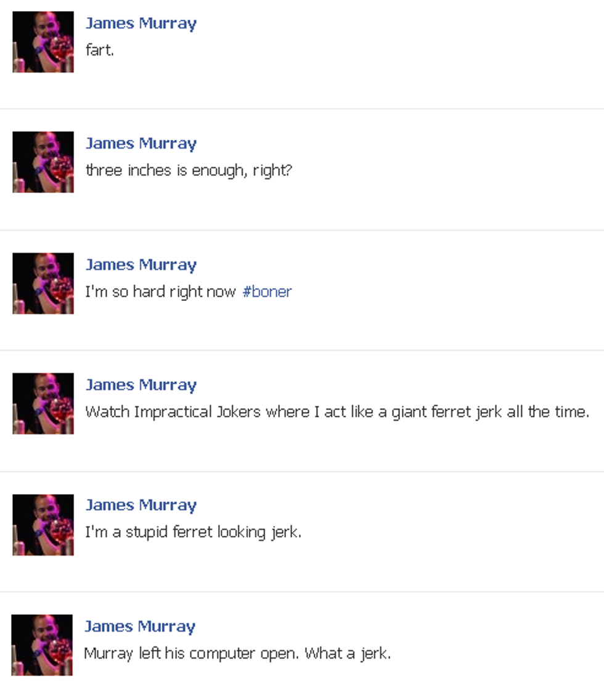
Task: Open the #boner hashtag link
Action: (267, 292)
